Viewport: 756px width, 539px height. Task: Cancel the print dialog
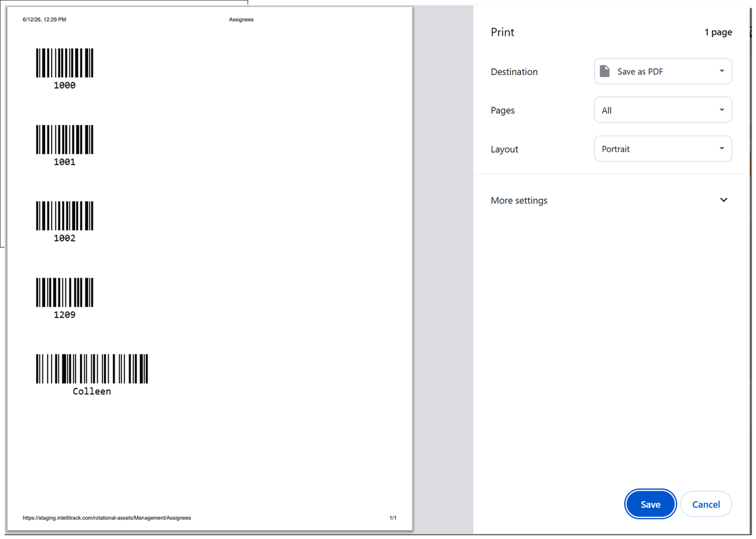point(706,504)
